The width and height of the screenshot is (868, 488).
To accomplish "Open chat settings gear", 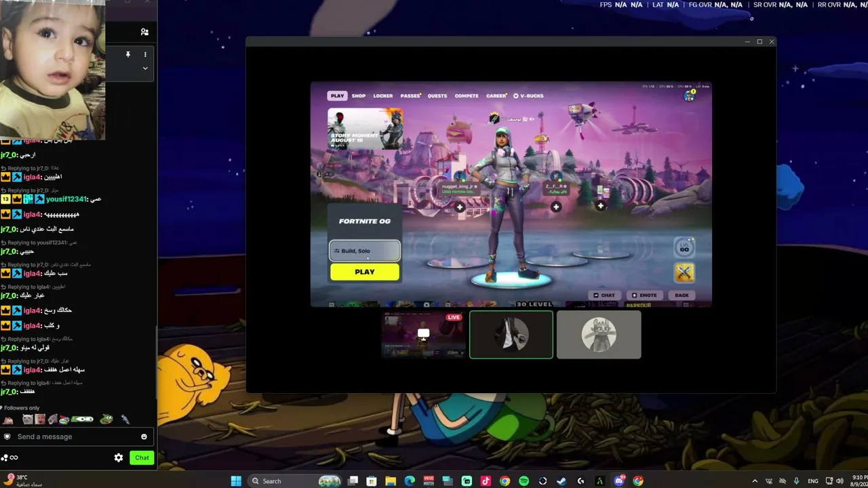I will tap(119, 457).
